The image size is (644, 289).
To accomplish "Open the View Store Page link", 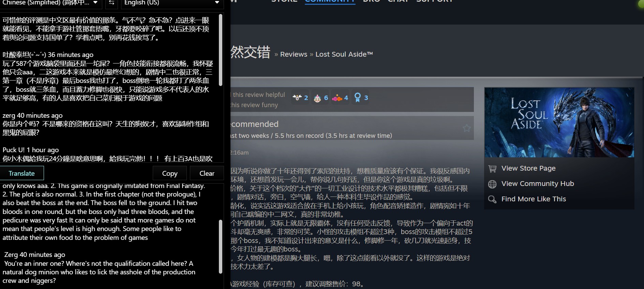I will point(528,168).
